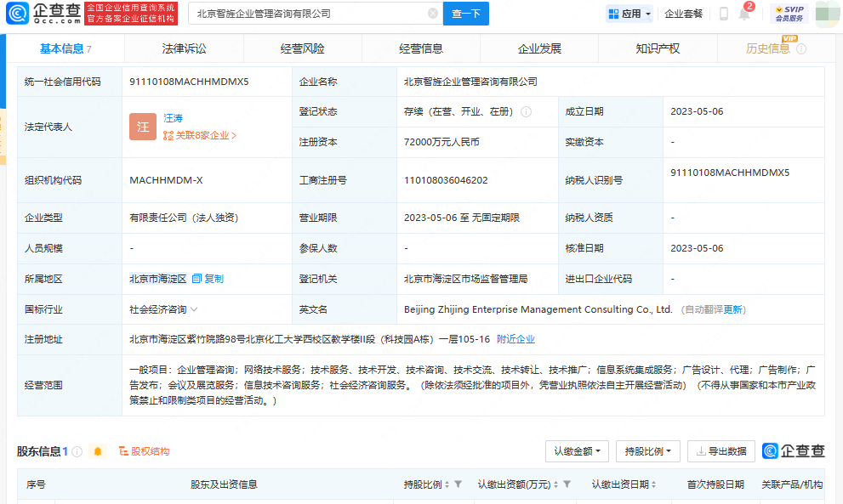
Task: Filter the 认缴出资额 column with funnel icon
Action: 567,484
